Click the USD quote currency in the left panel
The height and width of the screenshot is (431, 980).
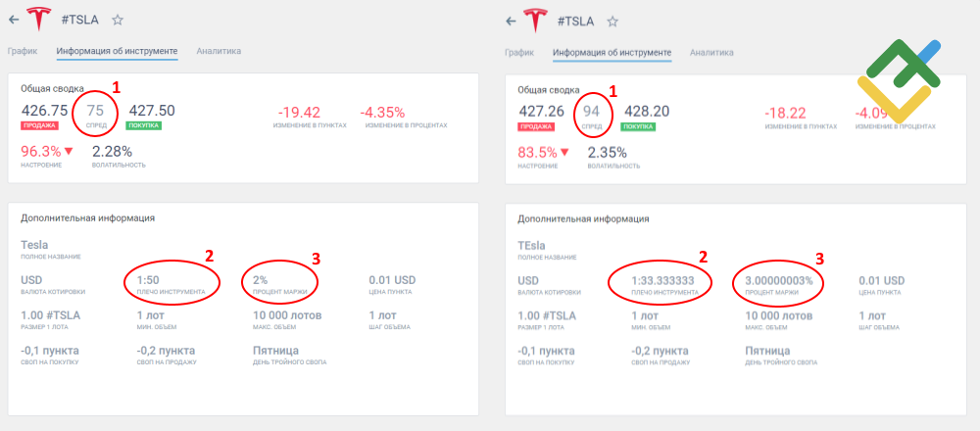coord(32,280)
